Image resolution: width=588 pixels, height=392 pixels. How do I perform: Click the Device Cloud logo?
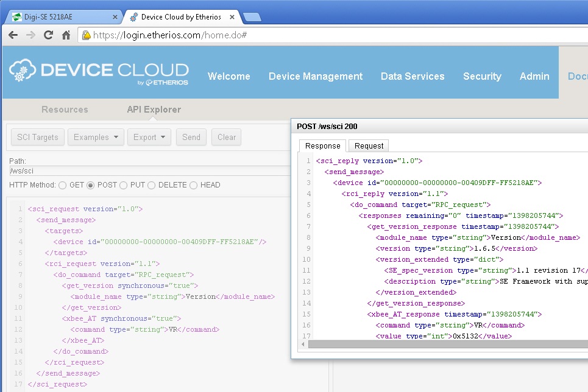[99, 72]
